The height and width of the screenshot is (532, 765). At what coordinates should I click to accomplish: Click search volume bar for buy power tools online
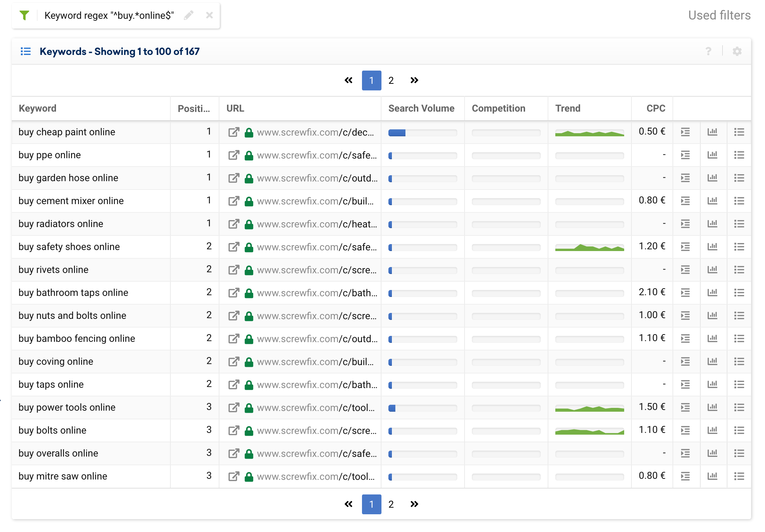point(422,408)
